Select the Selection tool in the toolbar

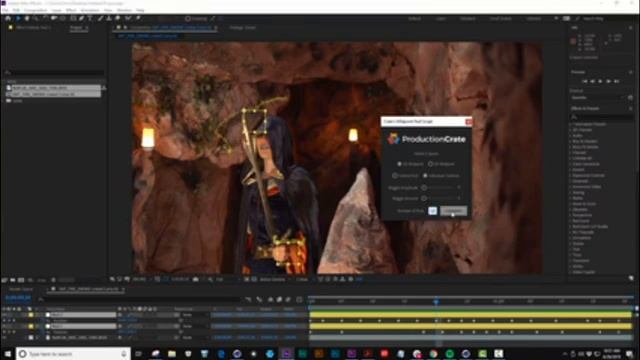click(18, 18)
